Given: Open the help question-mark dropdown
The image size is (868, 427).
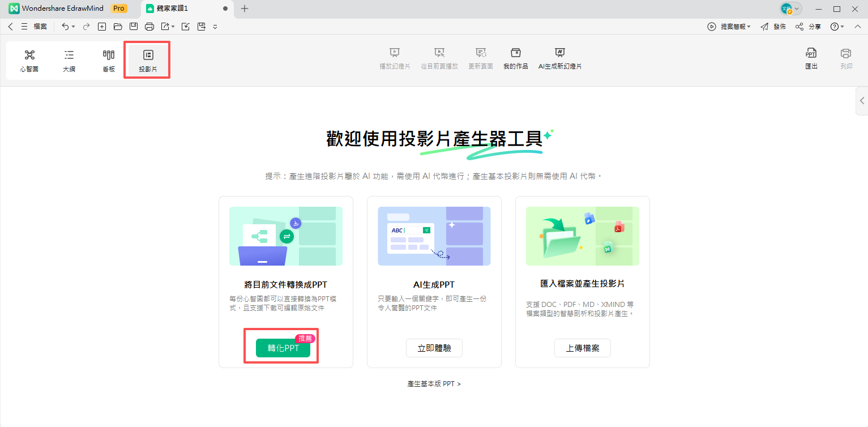Looking at the screenshot, I should pos(837,26).
